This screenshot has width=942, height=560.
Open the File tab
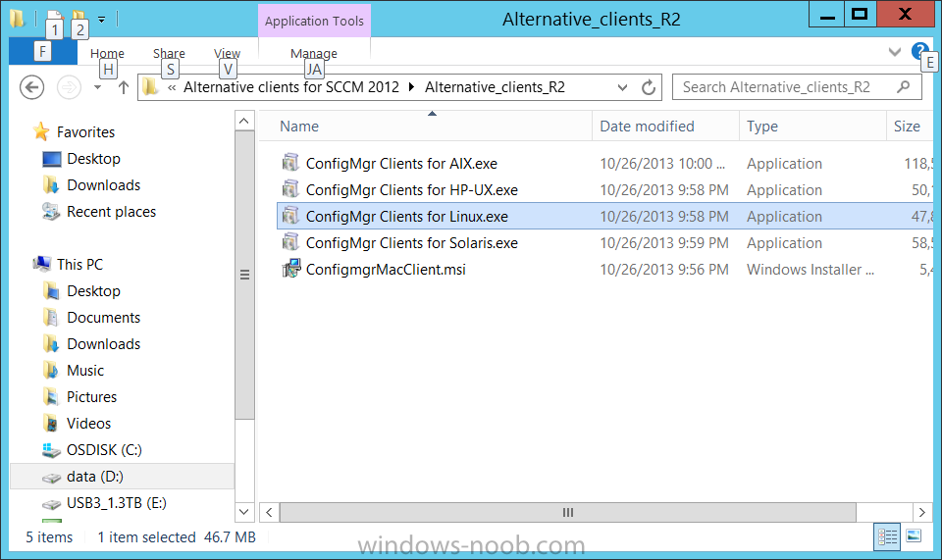(x=42, y=52)
